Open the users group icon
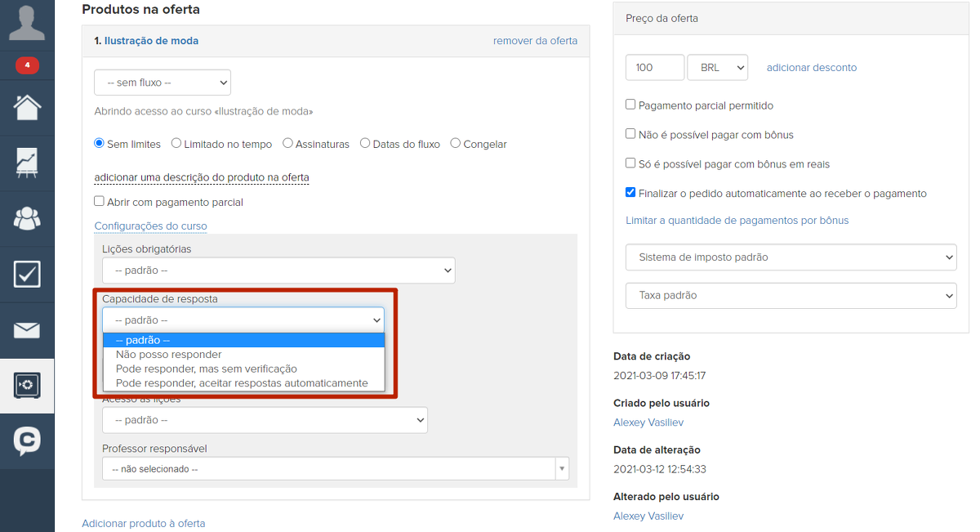This screenshot has width=980, height=532. [x=27, y=218]
